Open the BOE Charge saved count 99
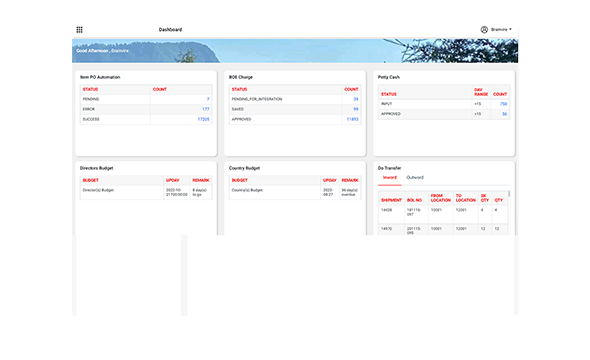The width and height of the screenshot is (590, 360). coord(356,109)
